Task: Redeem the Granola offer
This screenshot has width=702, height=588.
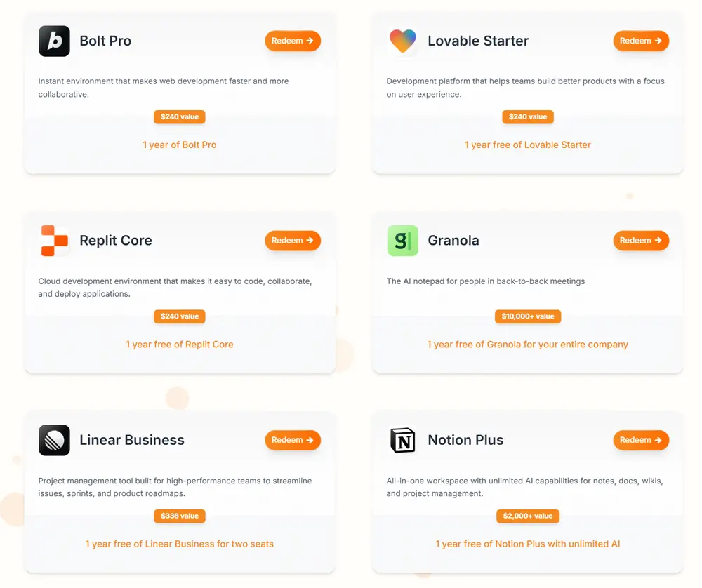Action: coord(641,241)
